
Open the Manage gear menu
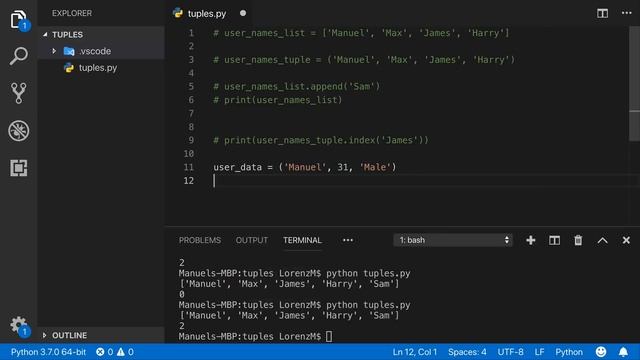pyautogui.click(x=18, y=325)
